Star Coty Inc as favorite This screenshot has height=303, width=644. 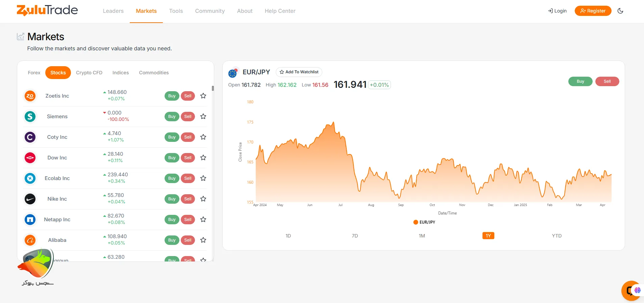click(x=203, y=137)
